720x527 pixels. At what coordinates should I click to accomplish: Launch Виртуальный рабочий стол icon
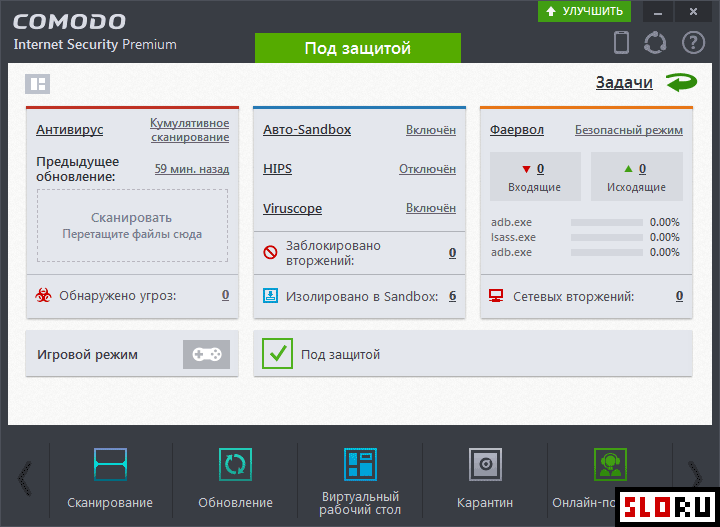[x=360, y=464]
